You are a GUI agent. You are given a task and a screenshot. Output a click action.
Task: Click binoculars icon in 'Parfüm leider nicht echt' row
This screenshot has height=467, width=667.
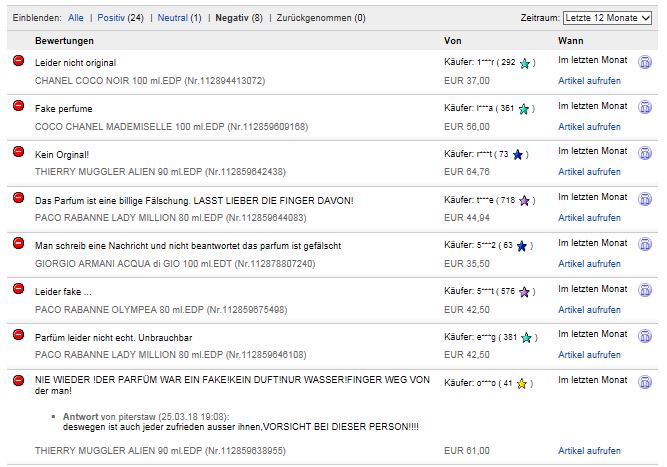(x=645, y=336)
